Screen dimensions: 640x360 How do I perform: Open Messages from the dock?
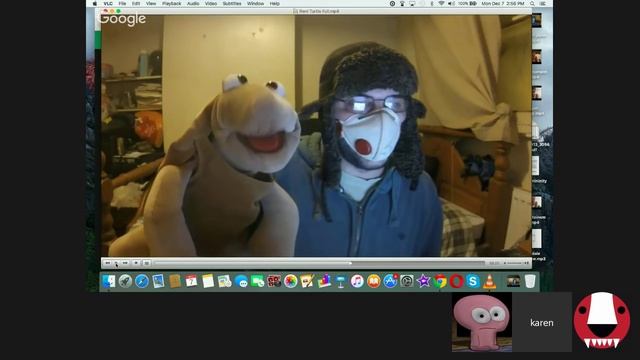point(241,281)
